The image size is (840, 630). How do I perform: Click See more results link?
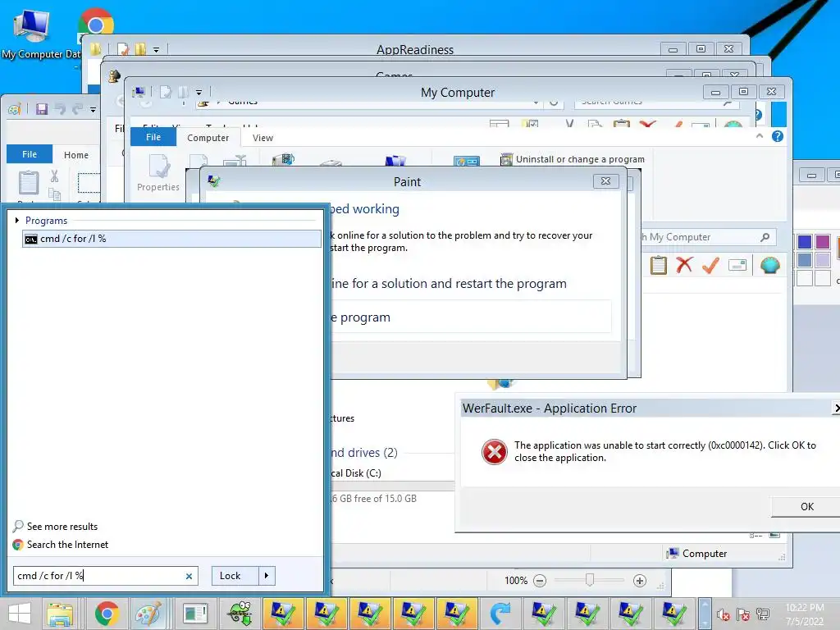(62, 527)
